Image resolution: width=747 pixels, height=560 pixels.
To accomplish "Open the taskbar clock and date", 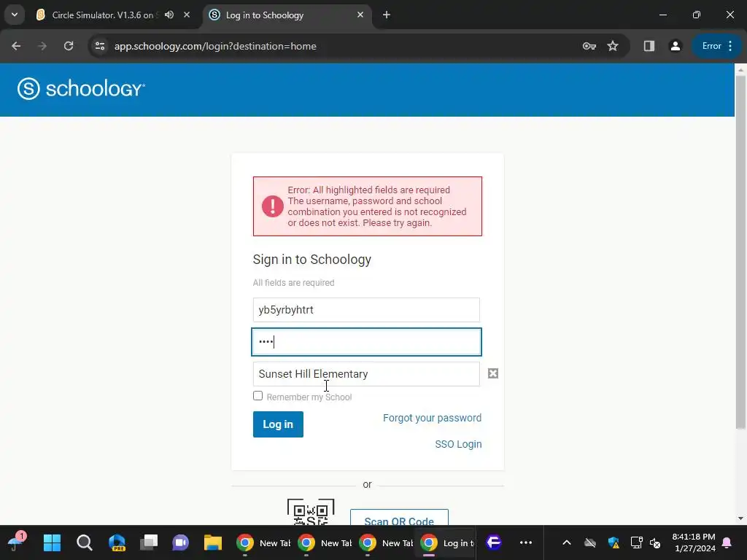I will (x=694, y=542).
